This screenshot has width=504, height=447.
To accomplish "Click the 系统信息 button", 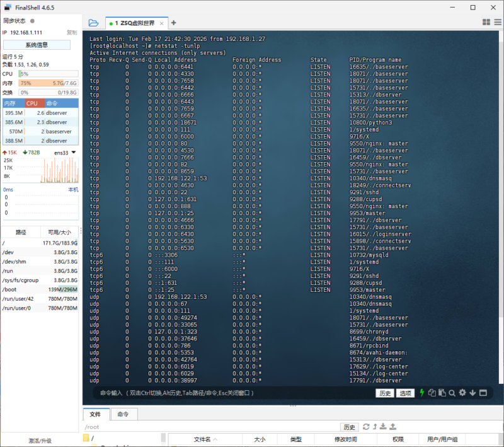I will (x=37, y=45).
